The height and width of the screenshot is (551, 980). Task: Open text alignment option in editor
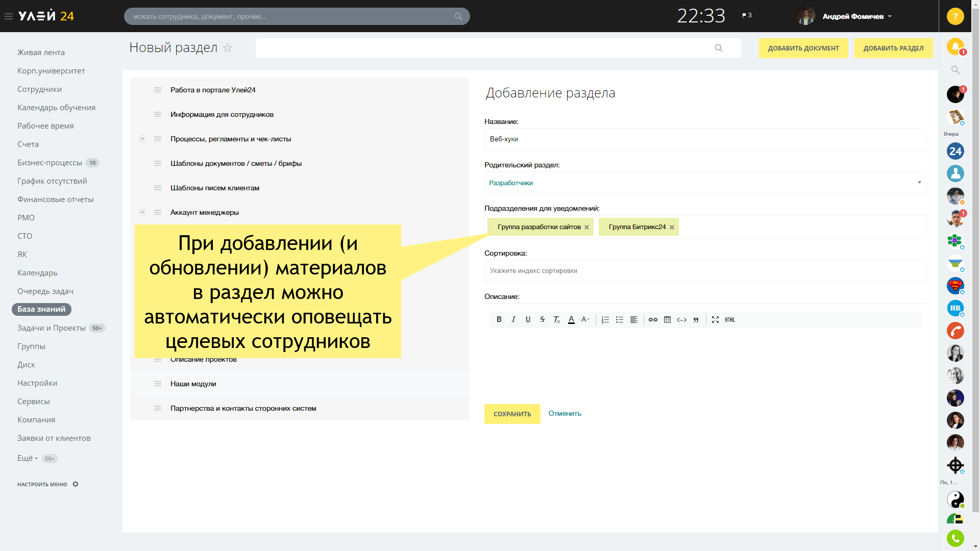click(633, 320)
